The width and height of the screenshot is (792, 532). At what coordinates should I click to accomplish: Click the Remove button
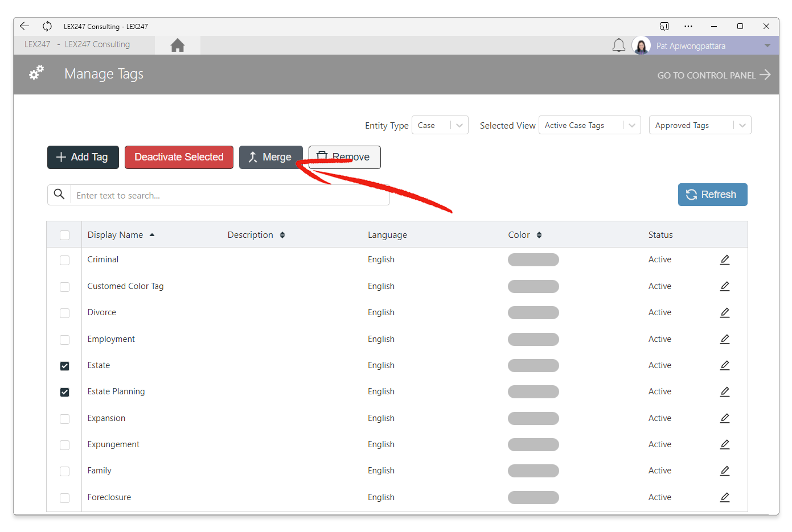pos(344,157)
